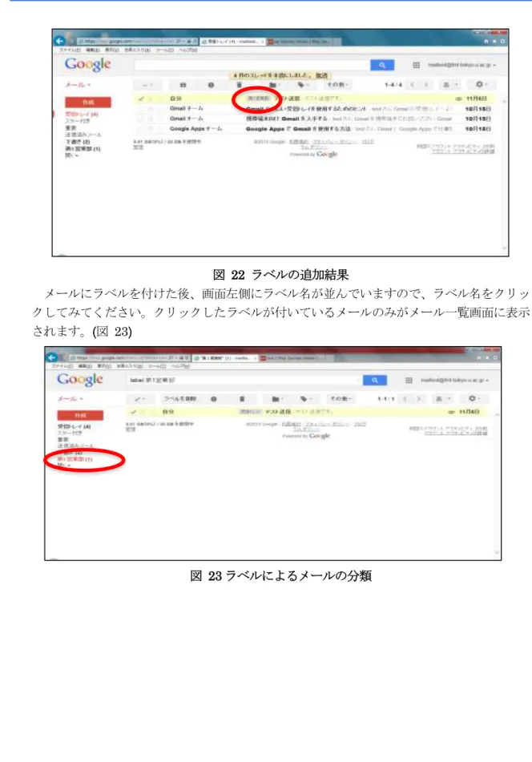Viewport: 532px width, 762px height.
Task: Click the archive icon in Figure 22 toolbar
Action: (183, 85)
